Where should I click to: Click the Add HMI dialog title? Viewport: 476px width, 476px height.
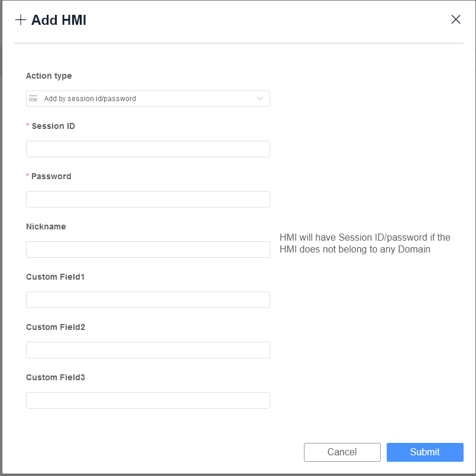coord(59,20)
